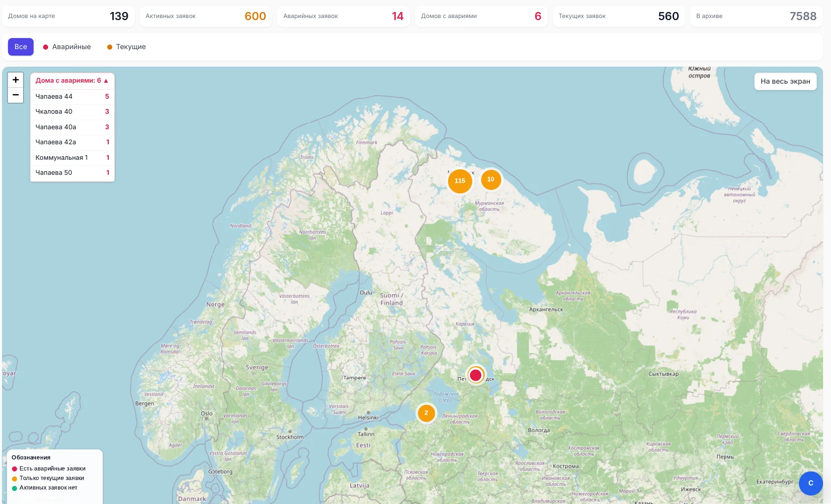The height and width of the screenshot is (504, 831).
Task: Open the orange cluster marker 10
Action: coord(491,179)
